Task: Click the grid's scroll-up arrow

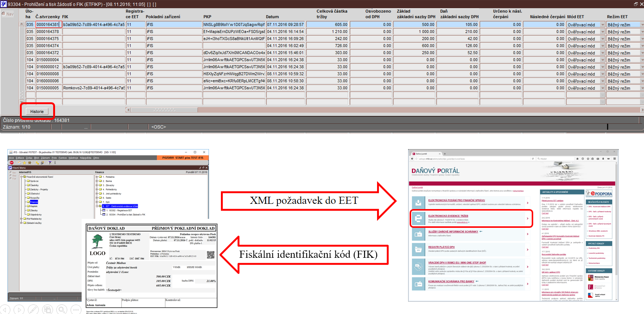Action: coord(21,24)
